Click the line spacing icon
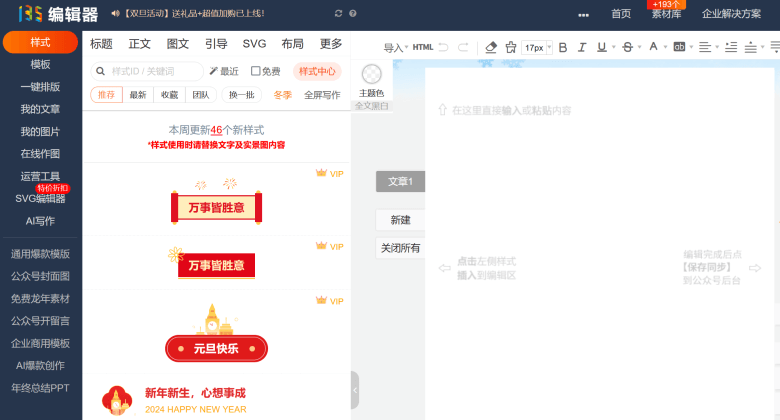 [731, 47]
